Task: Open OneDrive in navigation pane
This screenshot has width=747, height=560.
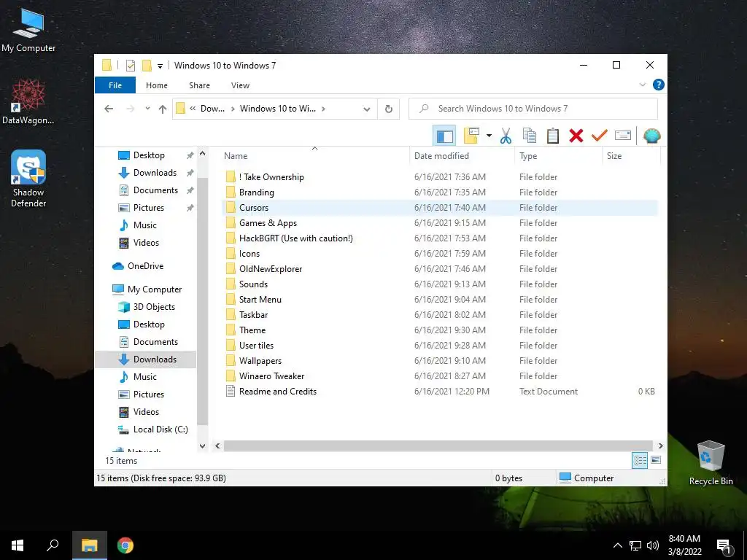Action: tap(145, 266)
